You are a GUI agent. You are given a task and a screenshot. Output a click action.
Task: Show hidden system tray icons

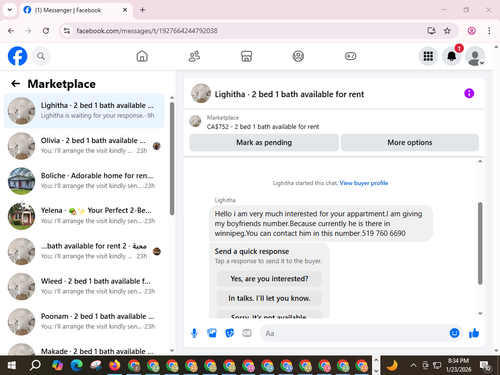[x=413, y=366]
